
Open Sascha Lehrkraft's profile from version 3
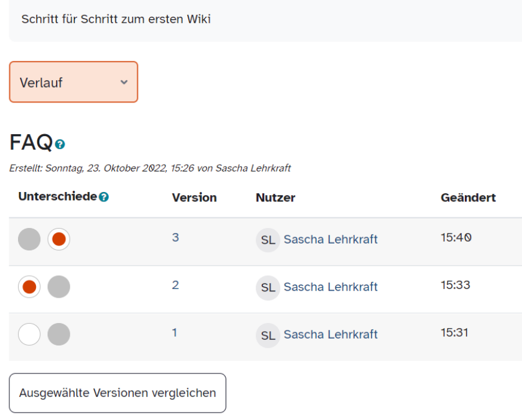click(x=331, y=240)
